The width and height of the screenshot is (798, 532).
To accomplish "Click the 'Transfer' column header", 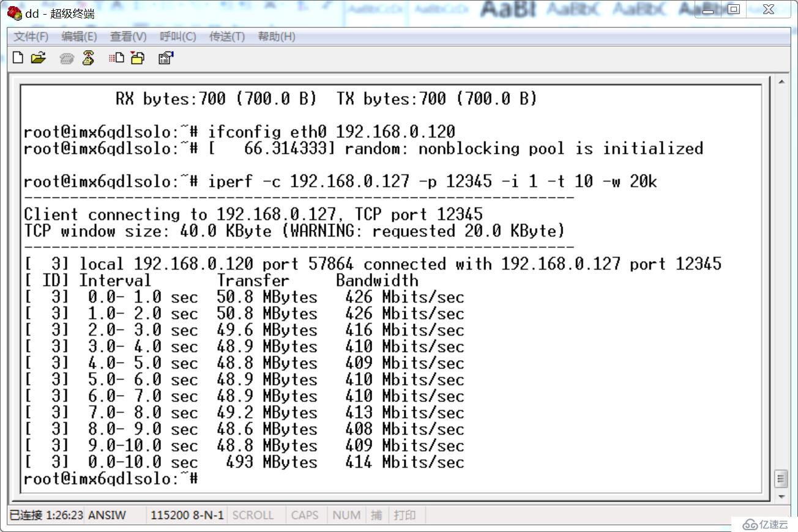I will point(253,280).
